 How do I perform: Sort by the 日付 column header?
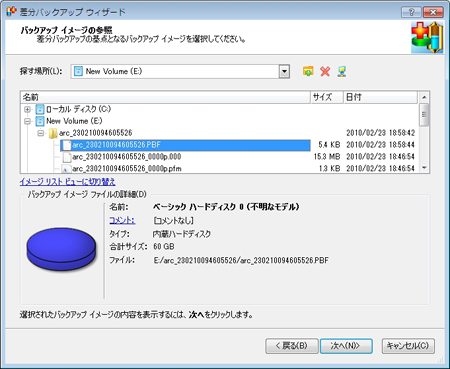click(380, 97)
